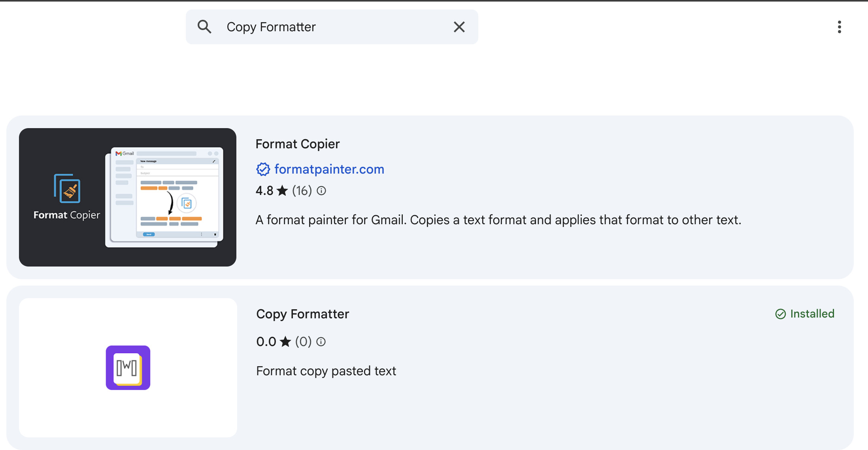Click the info icon next to (0) ratings
This screenshot has width=868, height=450.
point(321,342)
